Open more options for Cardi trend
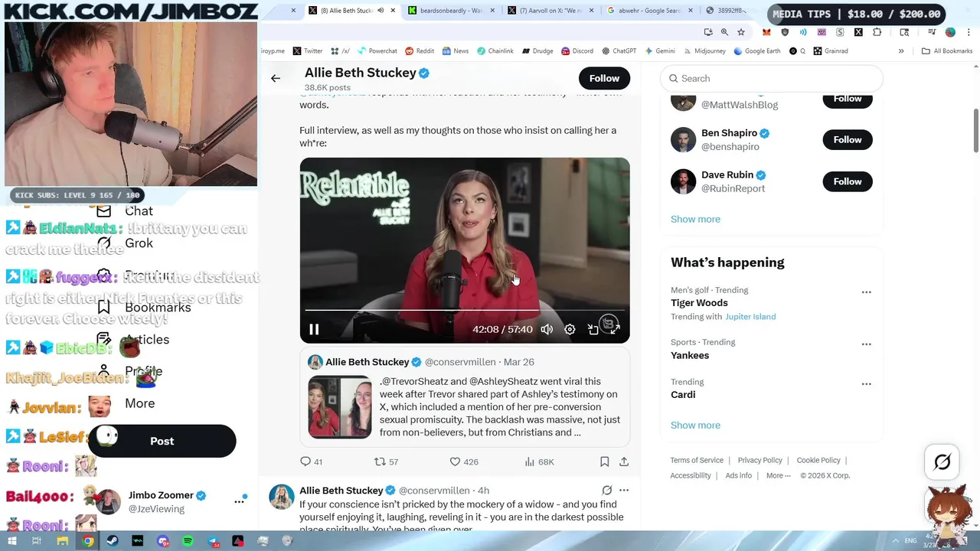 click(866, 384)
